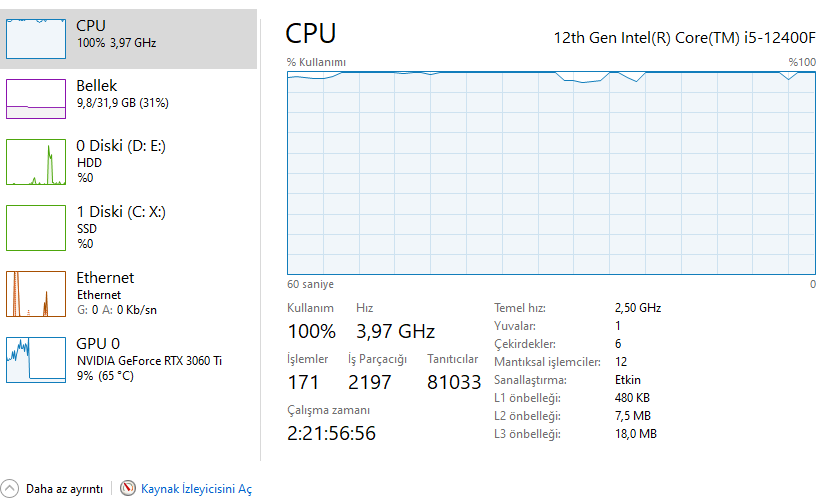Select NVIDIA GeForce RTX 3060 Ti entry
Image resolution: width=837 pixels, height=499 pixels.
pos(149,360)
